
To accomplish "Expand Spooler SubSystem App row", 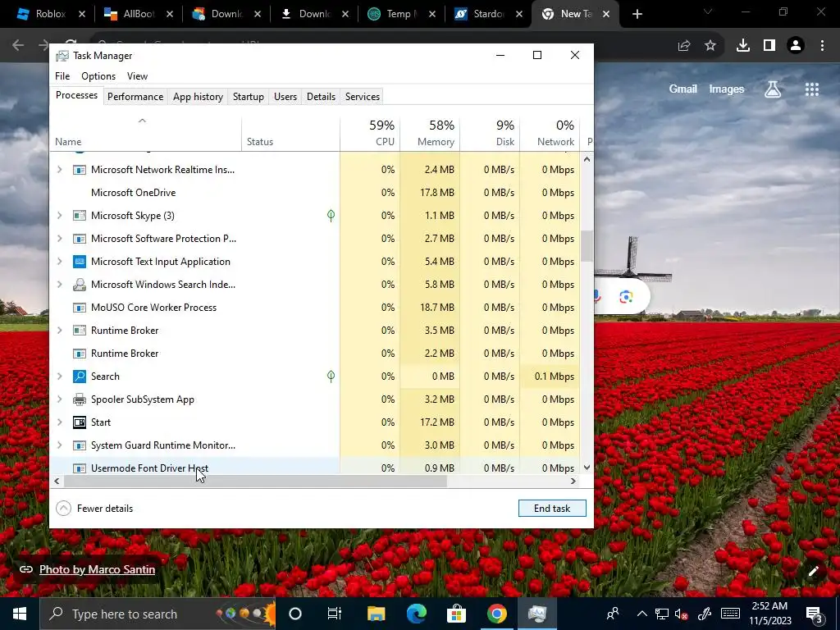I will click(59, 399).
